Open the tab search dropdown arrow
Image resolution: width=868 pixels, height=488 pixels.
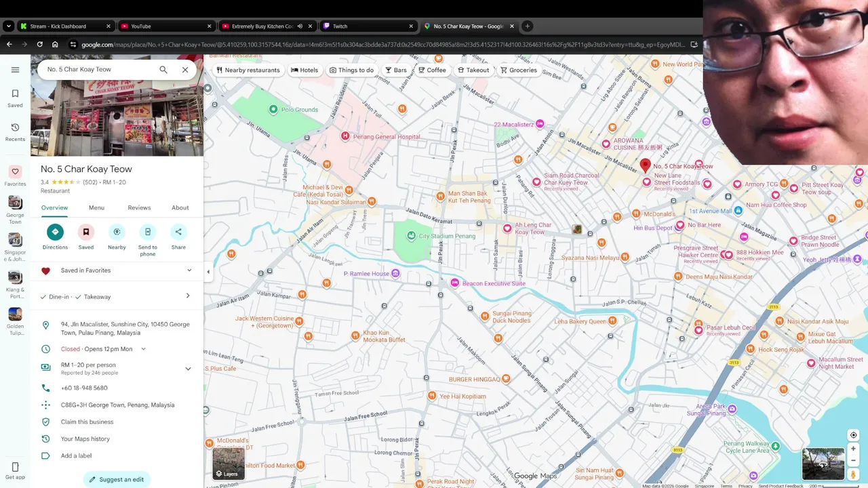tap(8, 26)
